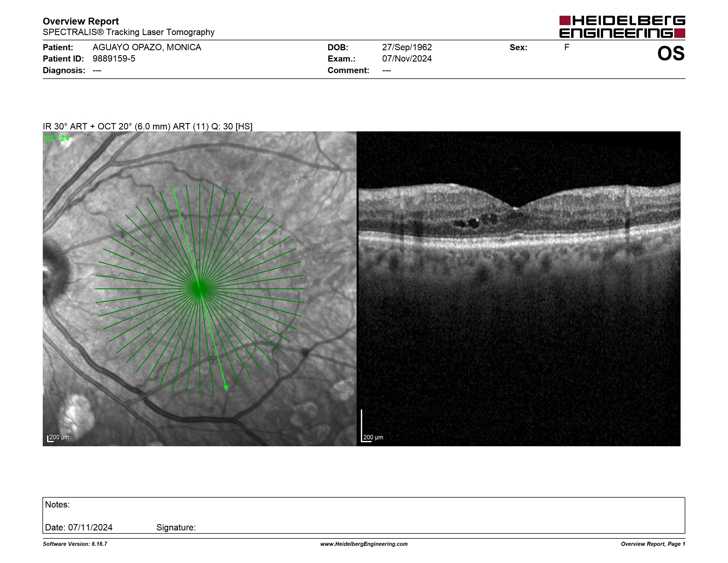Click the 'OS' eye indicator
Image resolution: width=728 pixels, height=563 pixels.
click(x=671, y=54)
